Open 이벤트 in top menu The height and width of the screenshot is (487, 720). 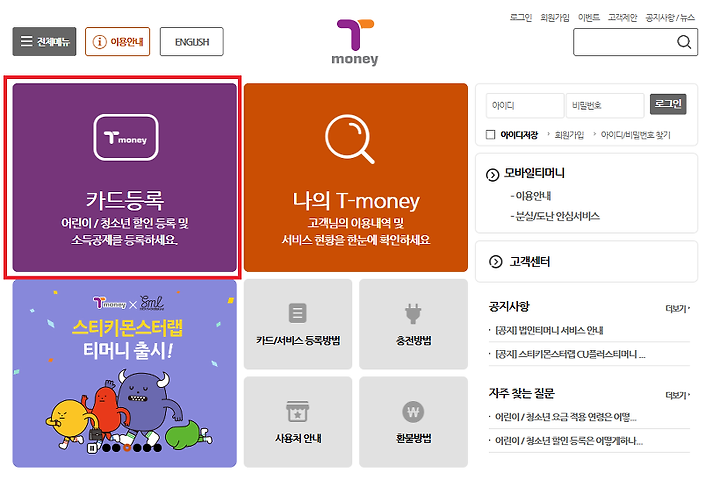589,17
